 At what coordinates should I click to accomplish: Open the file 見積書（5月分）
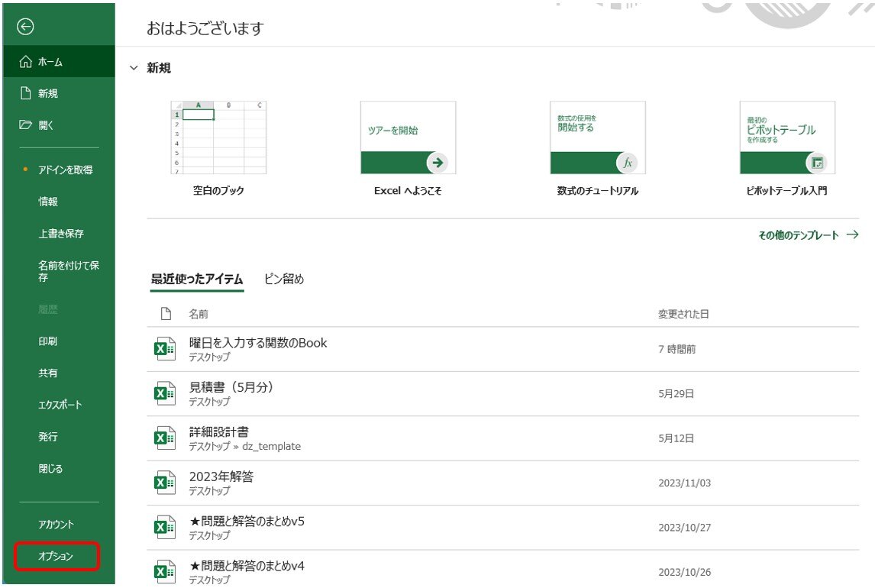[503, 394]
